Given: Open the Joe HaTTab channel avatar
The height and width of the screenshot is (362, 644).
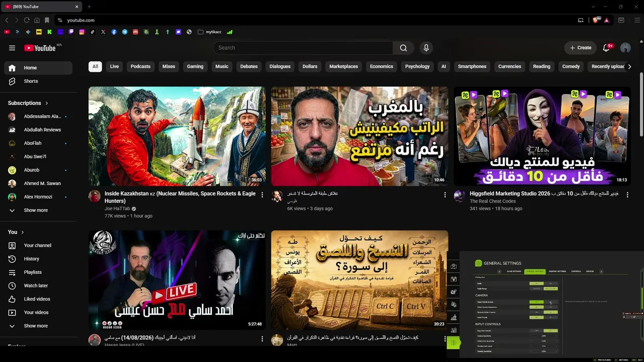Looking at the screenshot, I should 95,196.
